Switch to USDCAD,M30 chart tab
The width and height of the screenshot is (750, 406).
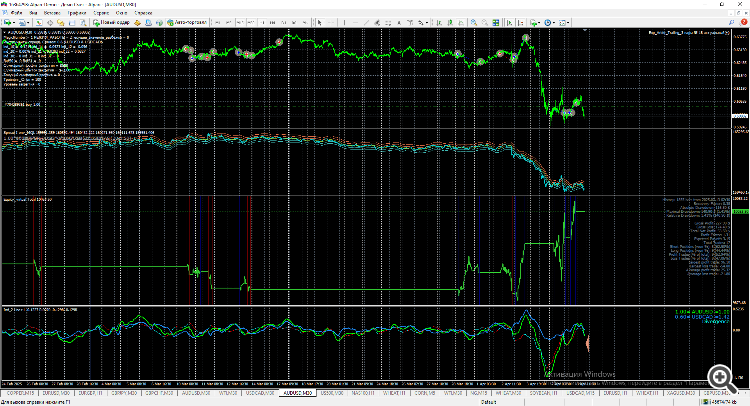point(260,393)
